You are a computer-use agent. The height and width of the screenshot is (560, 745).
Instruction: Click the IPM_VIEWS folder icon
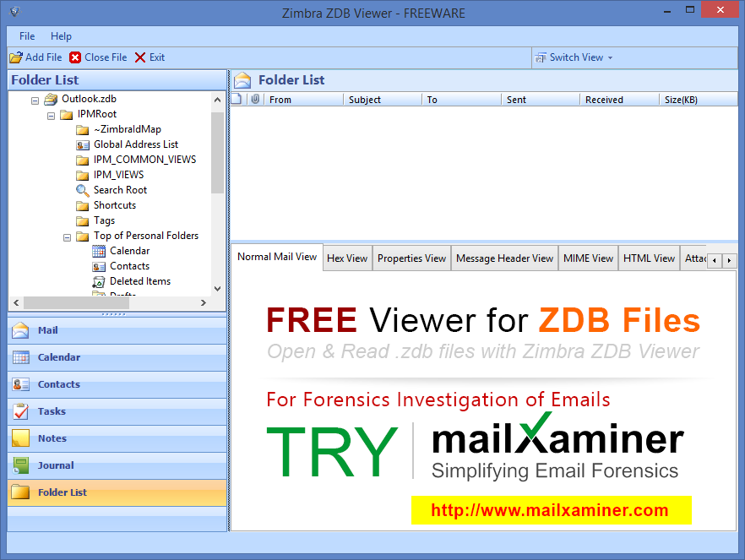tap(83, 176)
